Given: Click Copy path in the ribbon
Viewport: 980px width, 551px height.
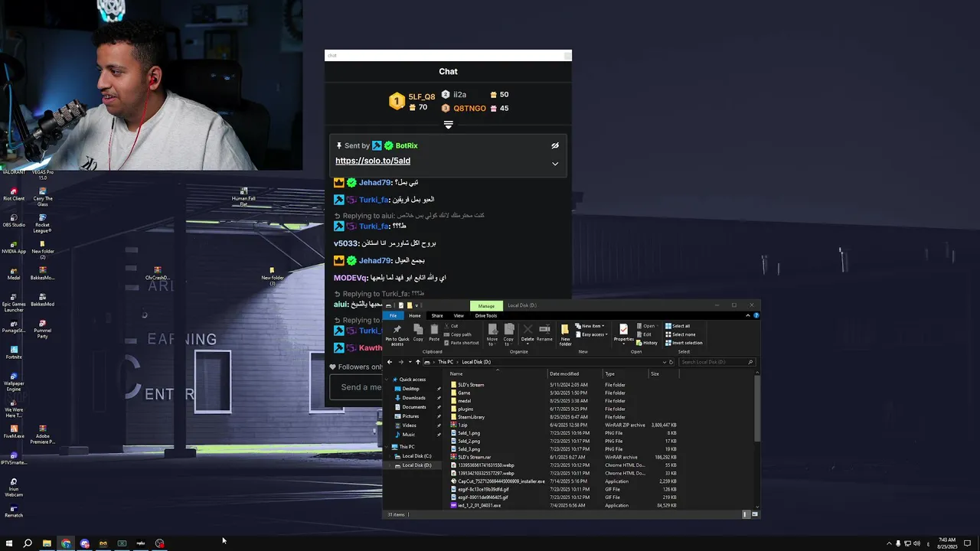Looking at the screenshot, I should [457, 334].
